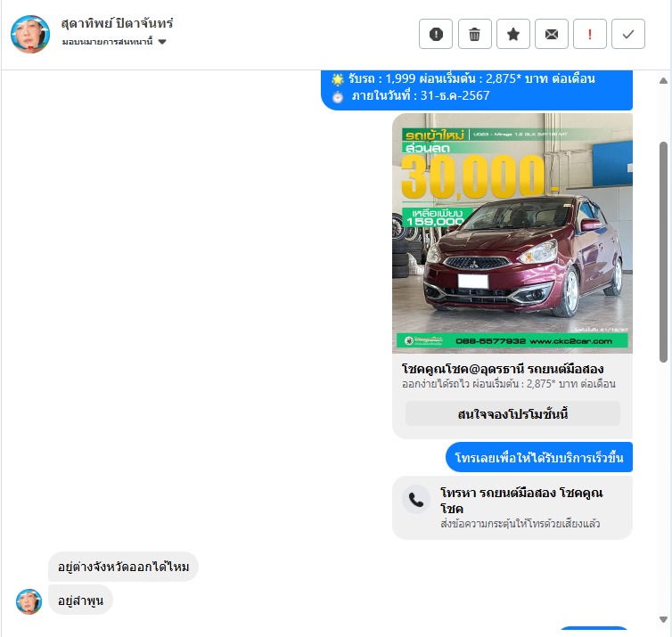Mark conversation as spam icon
This screenshot has width=672, height=637.
tap(436, 34)
